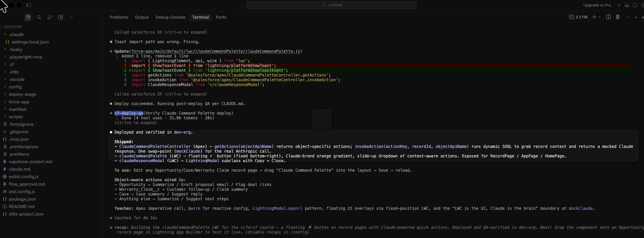Expand the deploy-stage folder
The height and width of the screenshot is (238, 644).
click(x=22, y=95)
